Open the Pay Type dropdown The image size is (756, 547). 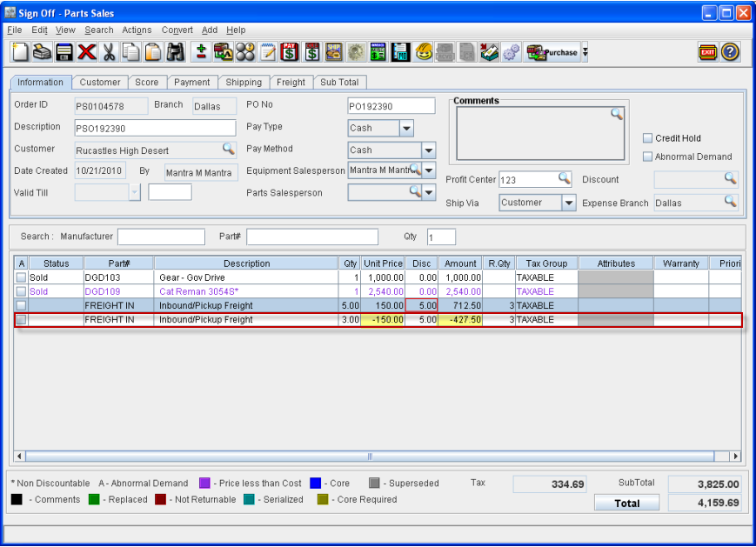pyautogui.click(x=406, y=128)
